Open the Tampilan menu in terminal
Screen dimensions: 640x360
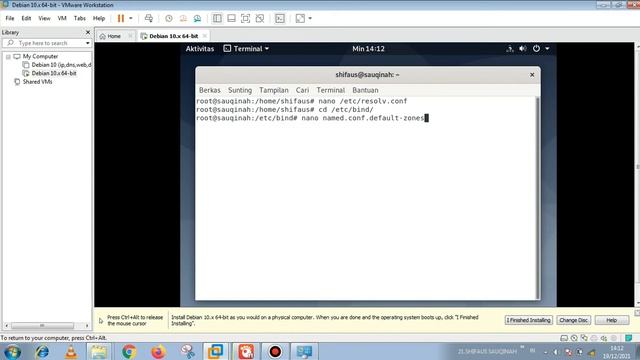pos(273,90)
